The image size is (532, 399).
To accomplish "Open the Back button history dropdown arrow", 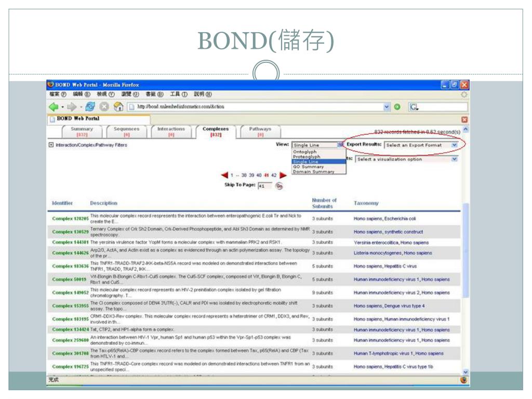I will click(x=62, y=107).
